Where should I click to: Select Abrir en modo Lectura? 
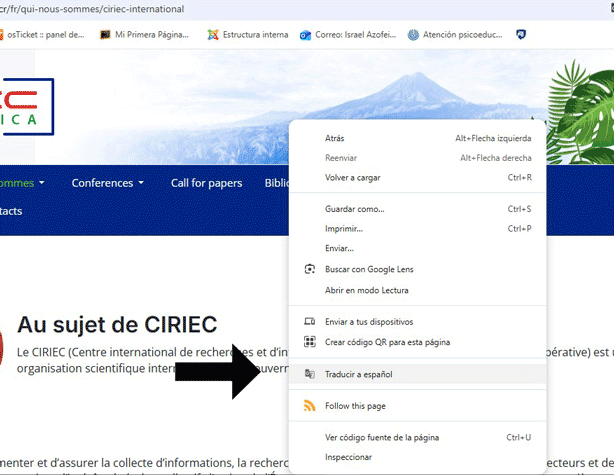point(366,290)
